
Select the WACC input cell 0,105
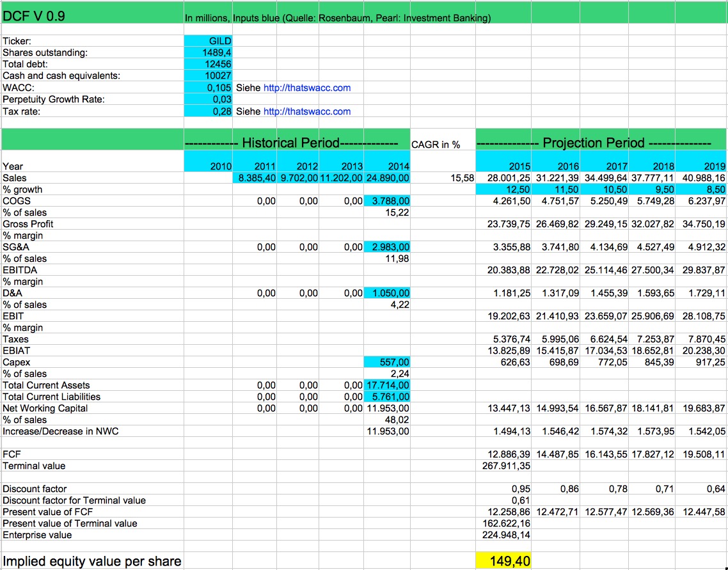(208, 88)
